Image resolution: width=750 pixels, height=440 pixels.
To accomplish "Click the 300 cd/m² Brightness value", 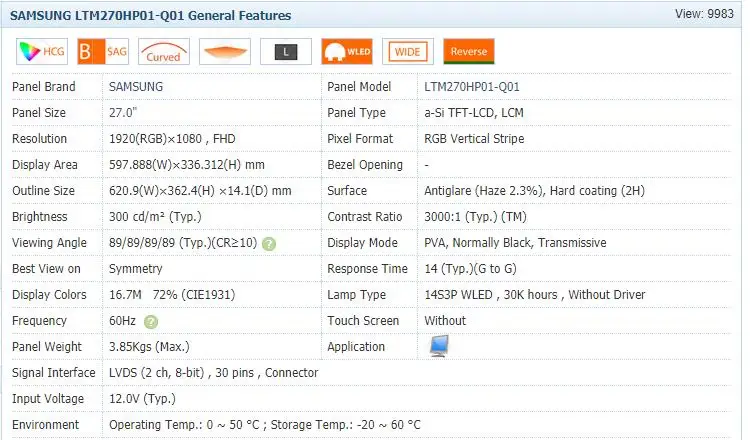I will tap(155, 216).
